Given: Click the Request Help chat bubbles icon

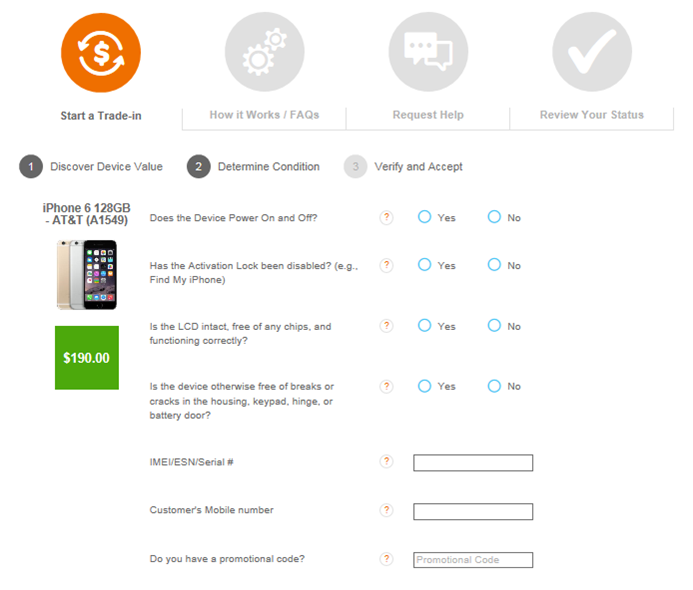Looking at the screenshot, I should (x=428, y=52).
